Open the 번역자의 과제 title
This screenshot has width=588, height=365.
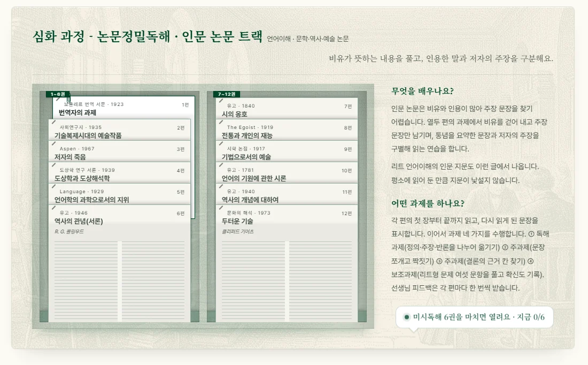coord(78,112)
